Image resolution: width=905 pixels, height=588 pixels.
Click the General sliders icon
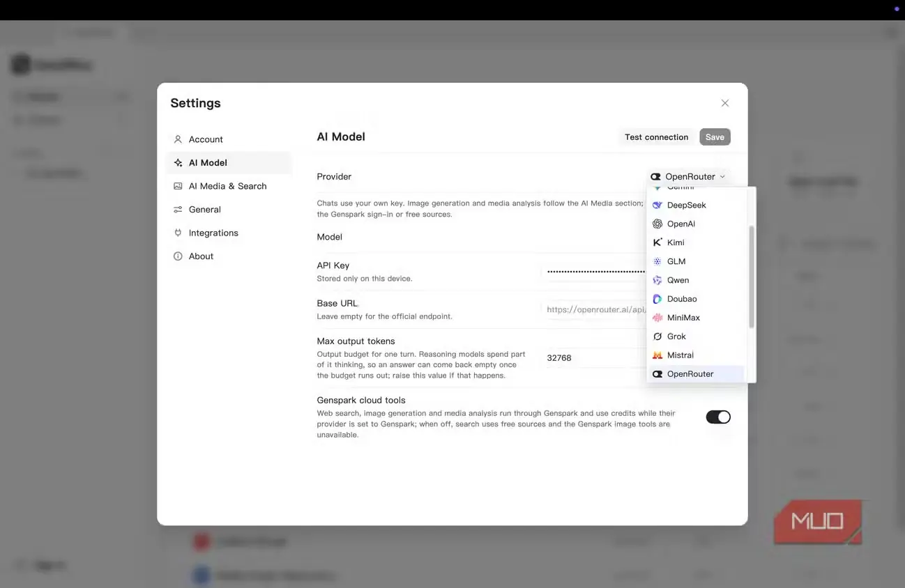click(178, 210)
